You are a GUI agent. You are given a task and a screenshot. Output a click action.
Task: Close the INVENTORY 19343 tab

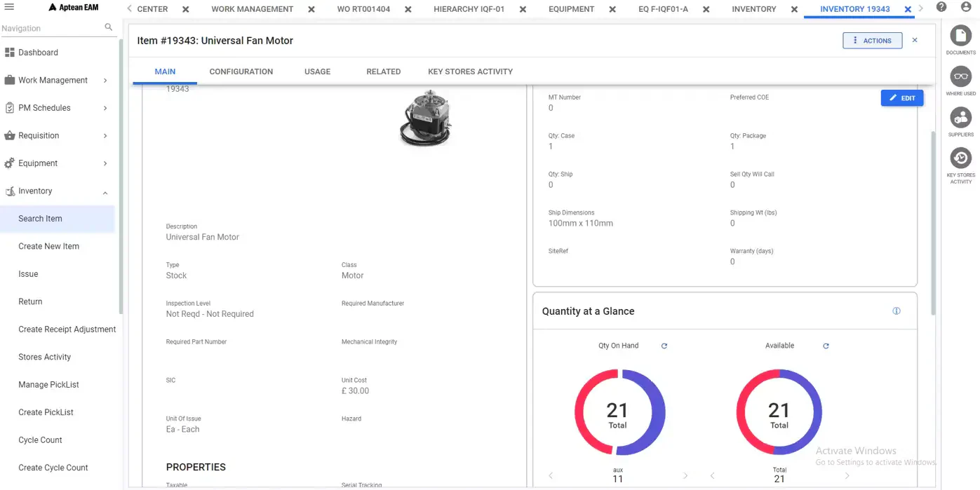[908, 10]
